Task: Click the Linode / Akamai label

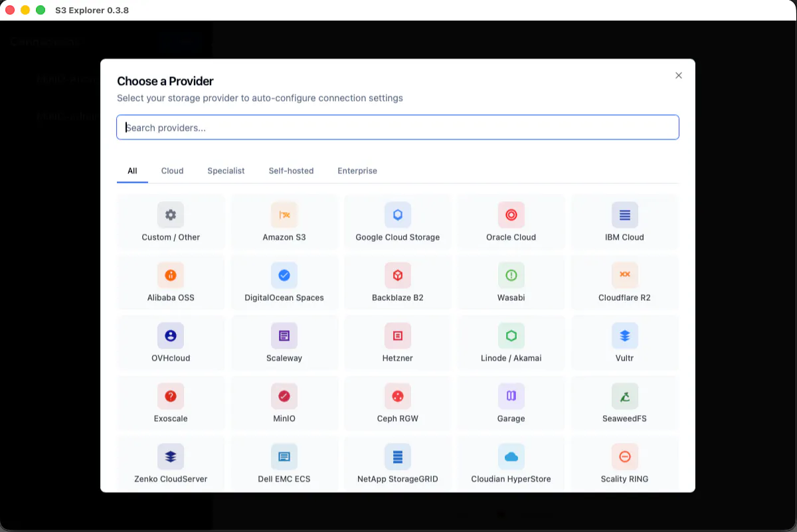Action: [x=511, y=358]
